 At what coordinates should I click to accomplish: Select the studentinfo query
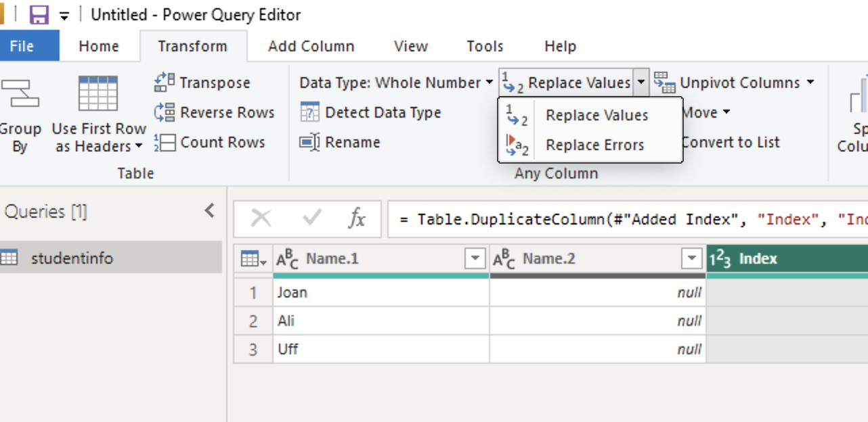click(x=111, y=258)
